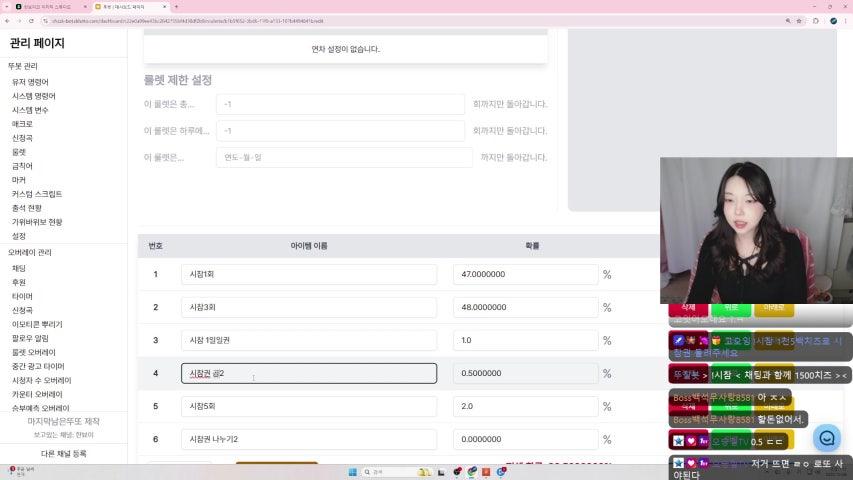Edit item name field in row 4
Screen dimensions: 853x480
tap(309, 373)
